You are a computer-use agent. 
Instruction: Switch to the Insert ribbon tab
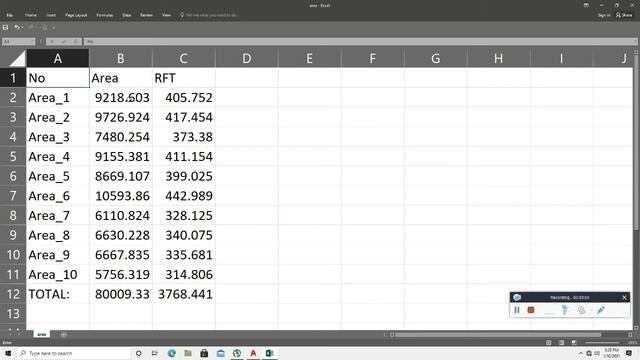coord(51,15)
